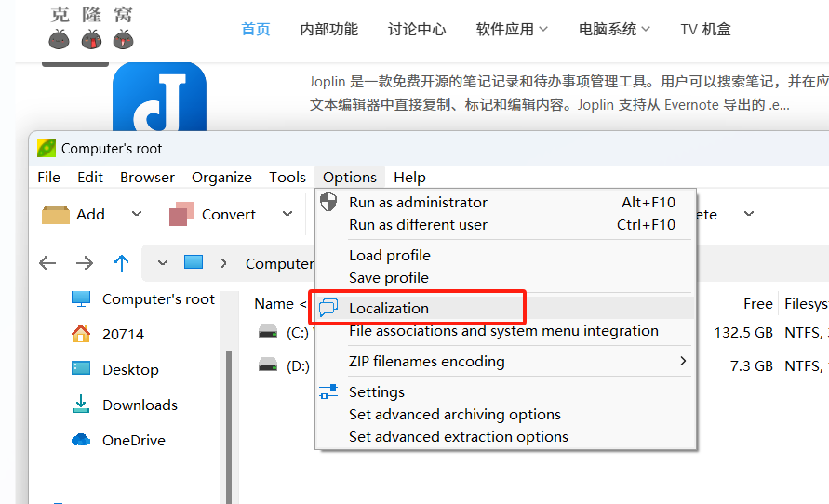The width and height of the screenshot is (829, 504).
Task: Open TV 机盒 link on webpage
Action: point(705,29)
